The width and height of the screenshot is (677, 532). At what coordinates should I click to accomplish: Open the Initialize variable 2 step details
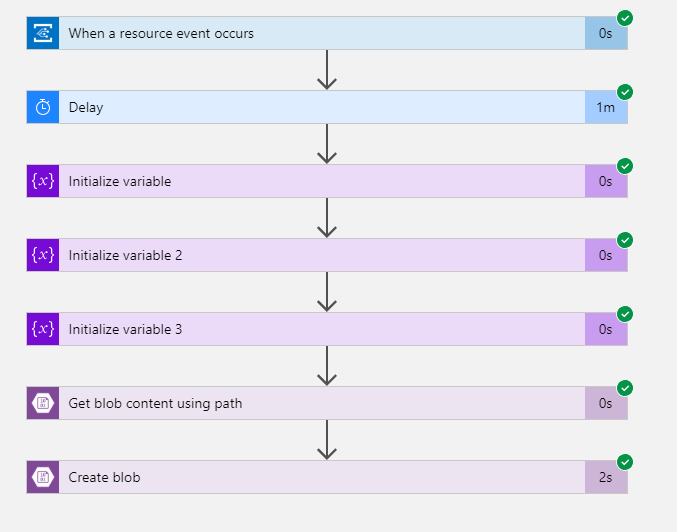tap(327, 255)
